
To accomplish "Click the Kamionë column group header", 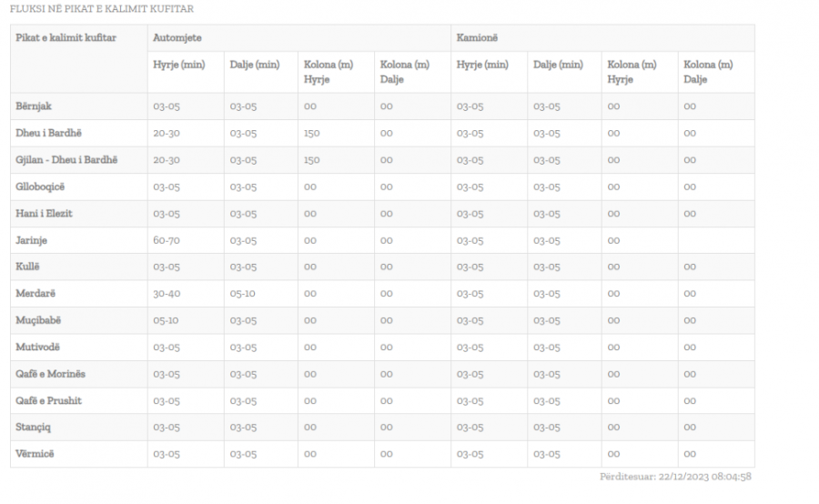I will pyautogui.click(x=478, y=38).
